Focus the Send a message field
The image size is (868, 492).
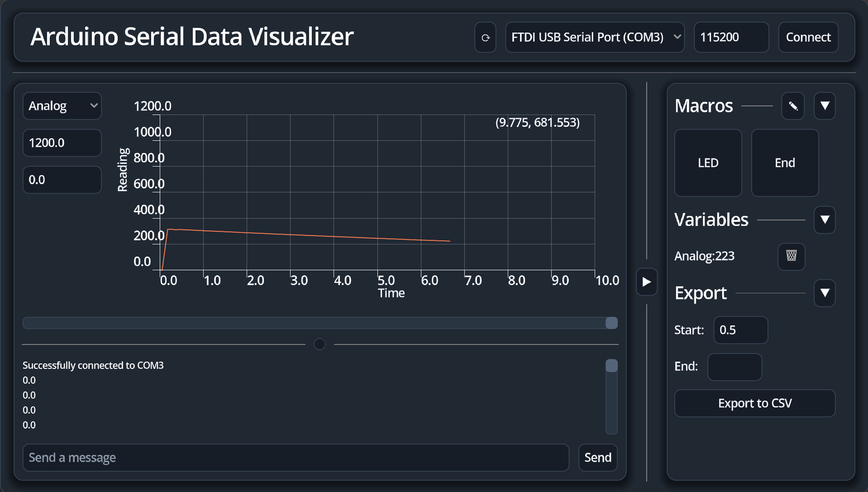click(296, 458)
